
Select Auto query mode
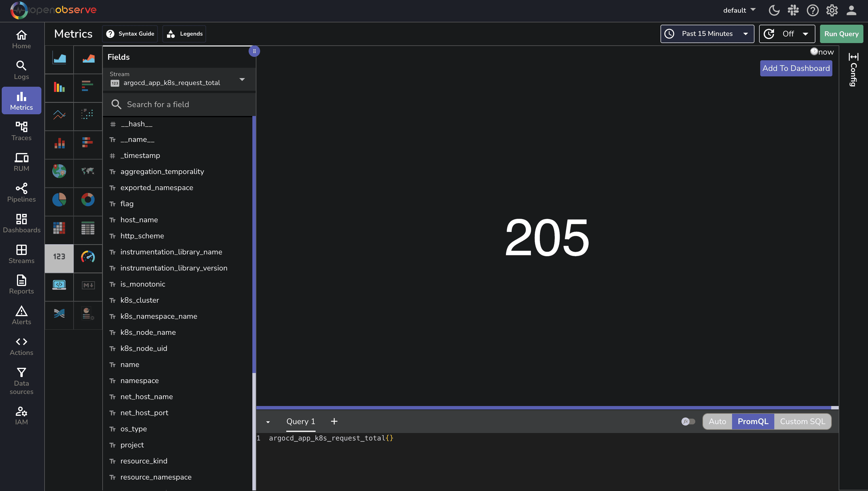coord(717,421)
